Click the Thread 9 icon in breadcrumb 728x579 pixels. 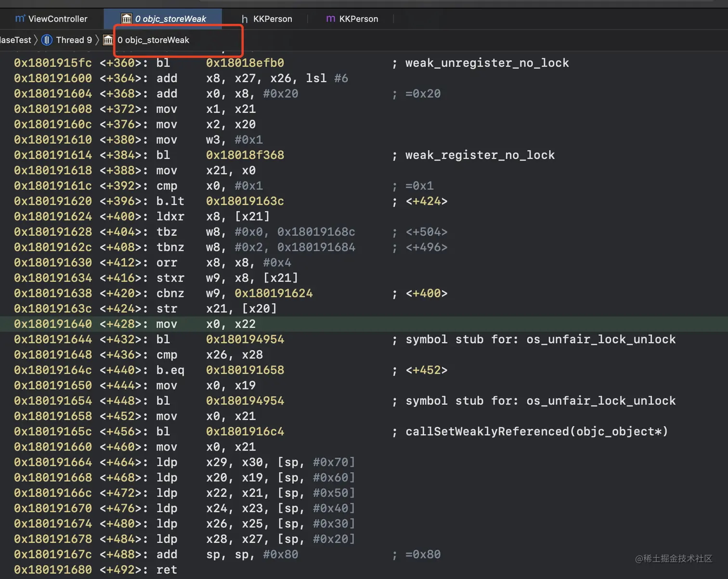tap(47, 40)
